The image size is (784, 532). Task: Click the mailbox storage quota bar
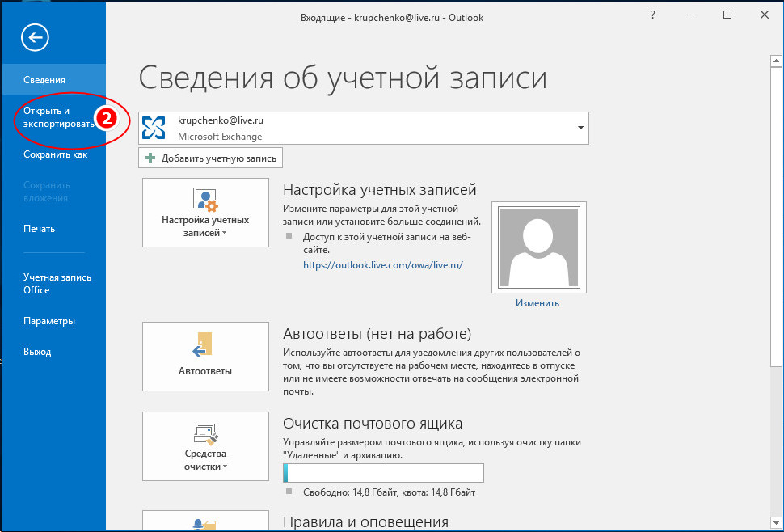pos(383,473)
